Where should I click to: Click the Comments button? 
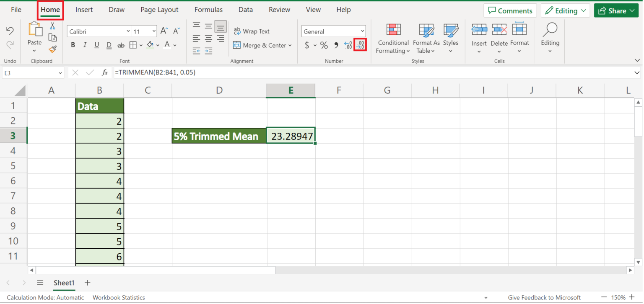[x=510, y=10]
